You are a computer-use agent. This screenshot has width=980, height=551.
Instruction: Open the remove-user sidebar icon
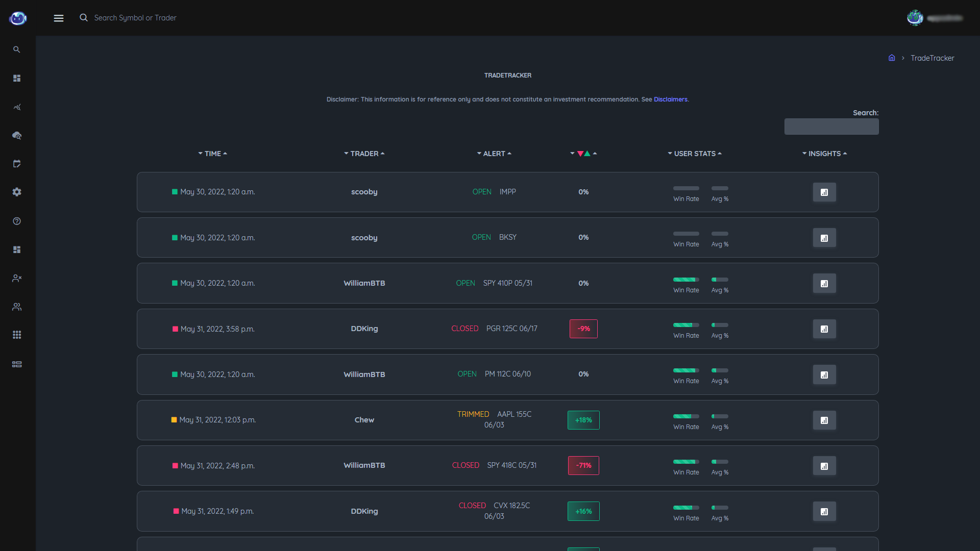tap(17, 278)
